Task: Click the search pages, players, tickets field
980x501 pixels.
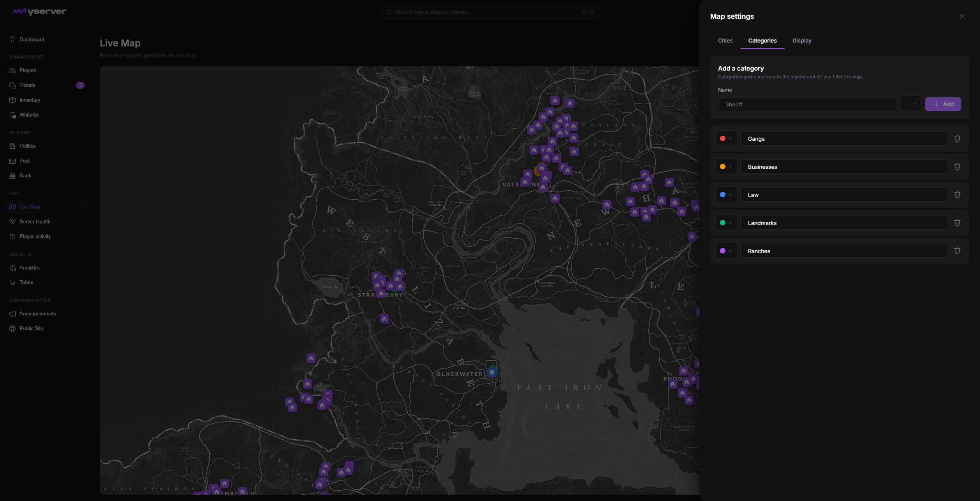Action: 490,12
